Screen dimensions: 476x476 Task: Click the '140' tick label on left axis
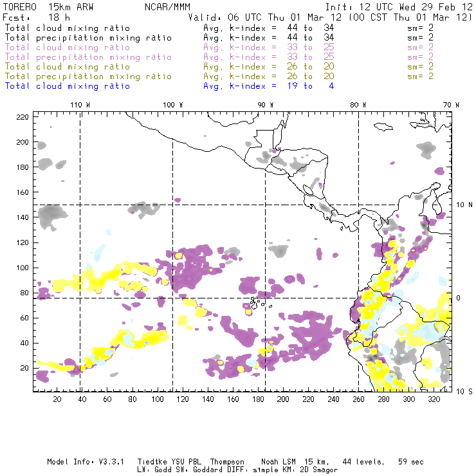coord(23,217)
